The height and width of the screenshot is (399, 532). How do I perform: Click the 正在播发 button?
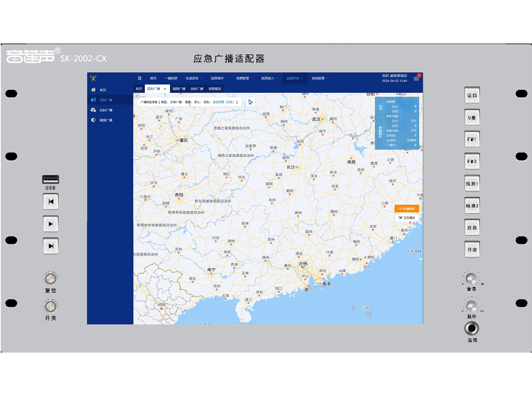click(407, 218)
